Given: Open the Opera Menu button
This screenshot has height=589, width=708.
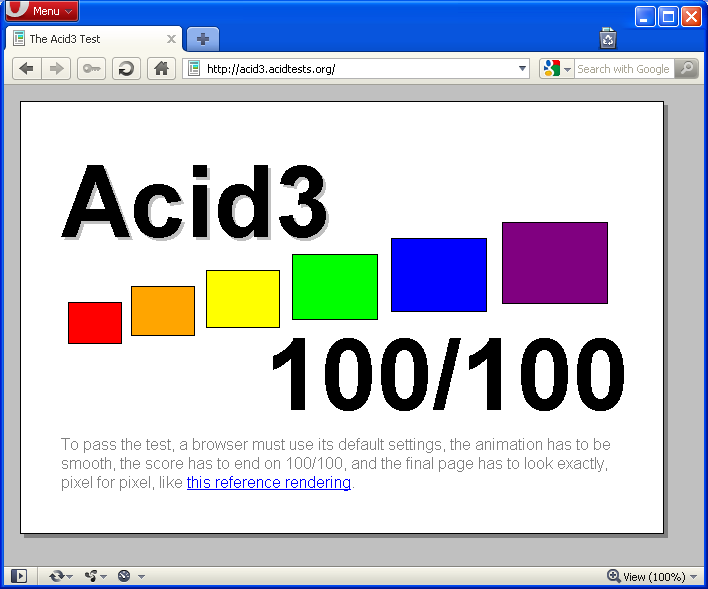Looking at the screenshot, I should coord(42,10).
